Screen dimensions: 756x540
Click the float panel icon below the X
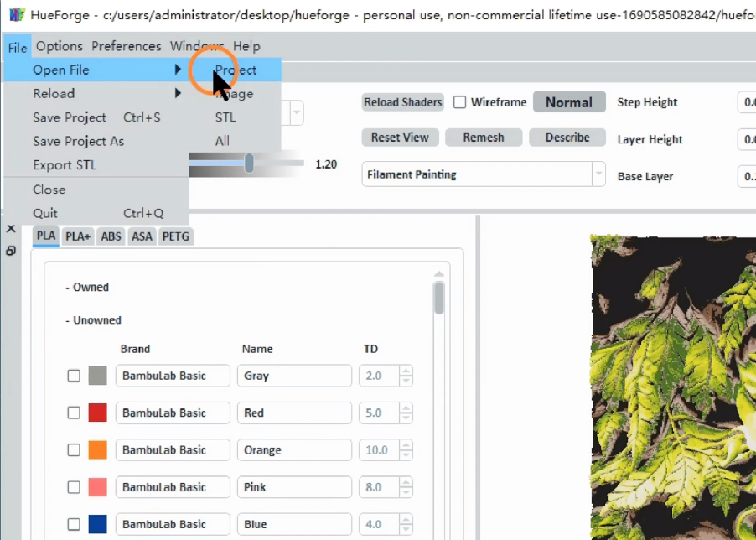click(x=11, y=251)
